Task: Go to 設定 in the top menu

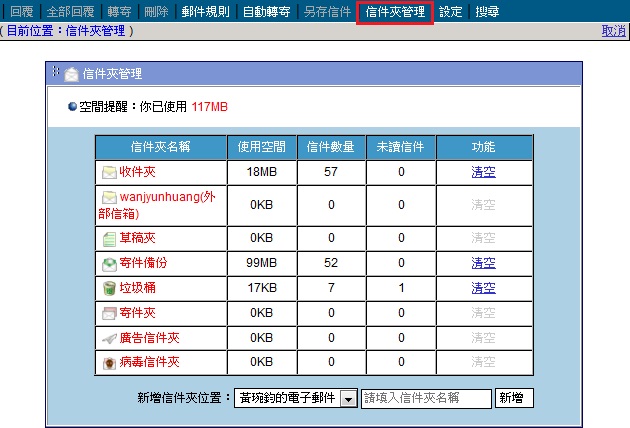Action: [451, 13]
